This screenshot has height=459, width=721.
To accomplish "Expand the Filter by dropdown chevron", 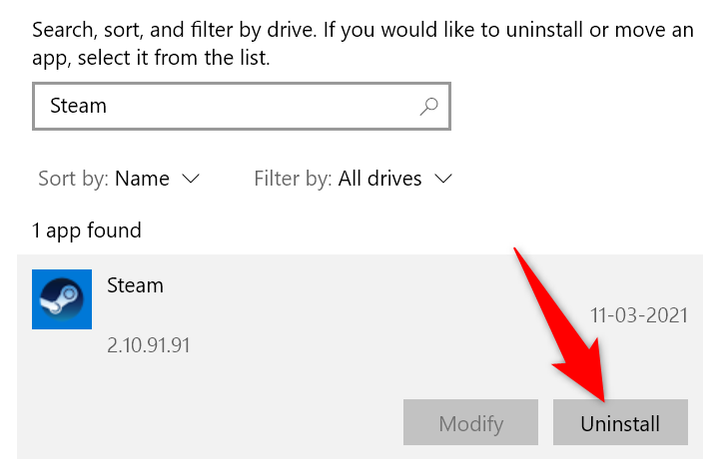I will click(x=444, y=180).
